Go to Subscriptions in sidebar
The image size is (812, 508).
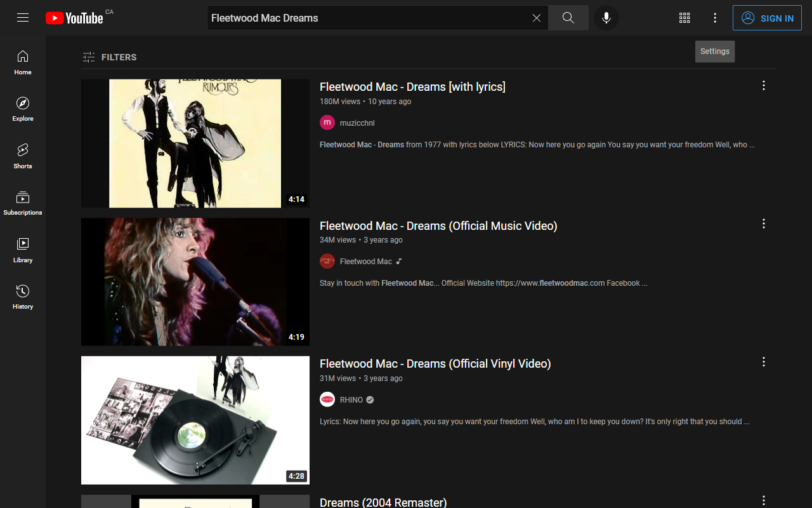click(23, 203)
